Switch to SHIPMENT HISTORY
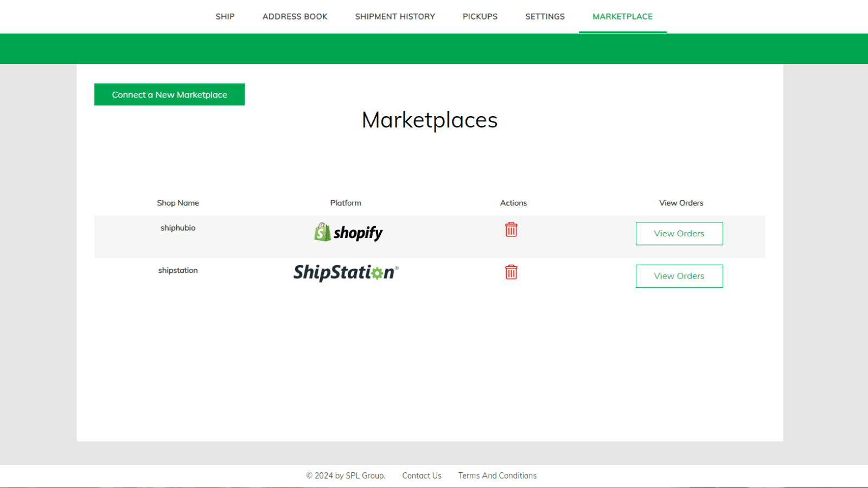The height and width of the screenshot is (488, 868). pos(395,16)
